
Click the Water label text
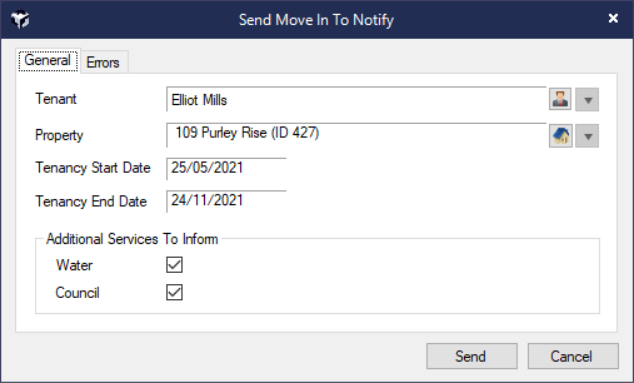click(x=74, y=265)
